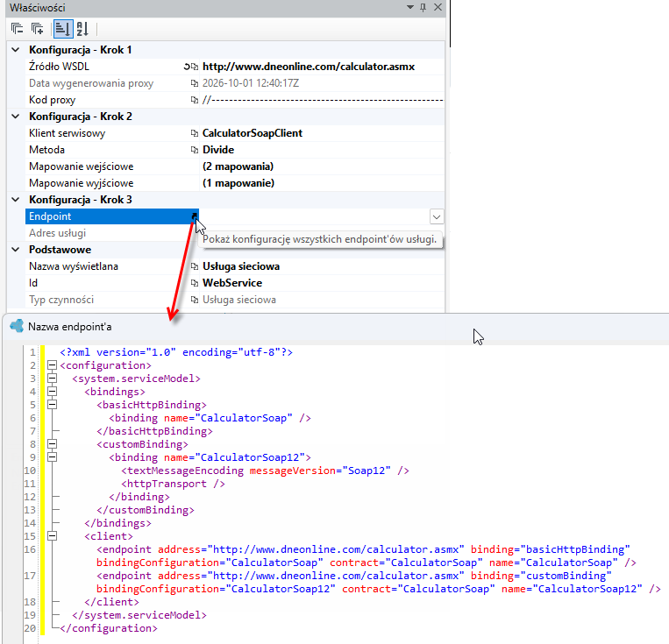Click the icon beside Klient serwisowy value
Screen dimensions: 669x644
(195, 133)
